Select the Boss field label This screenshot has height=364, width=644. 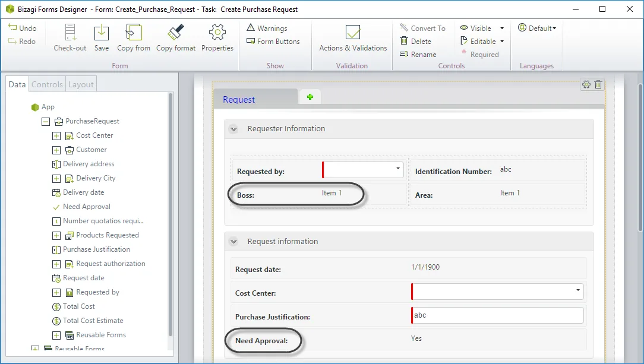245,195
